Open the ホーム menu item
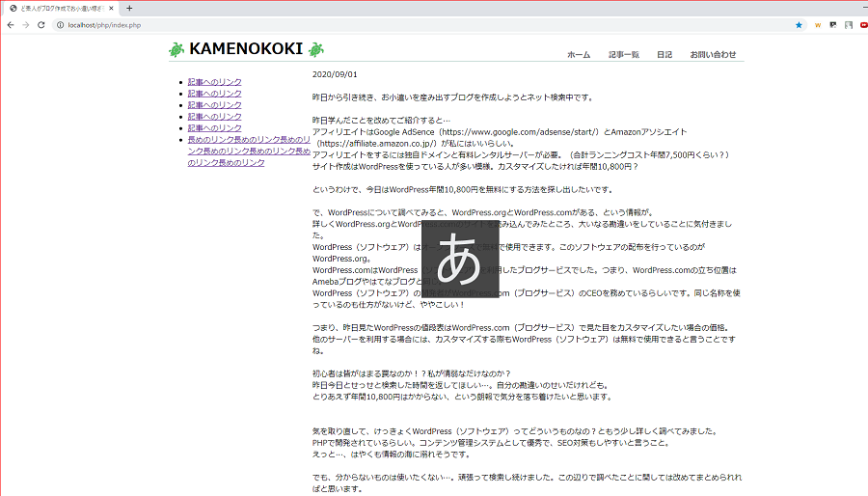 [x=579, y=54]
